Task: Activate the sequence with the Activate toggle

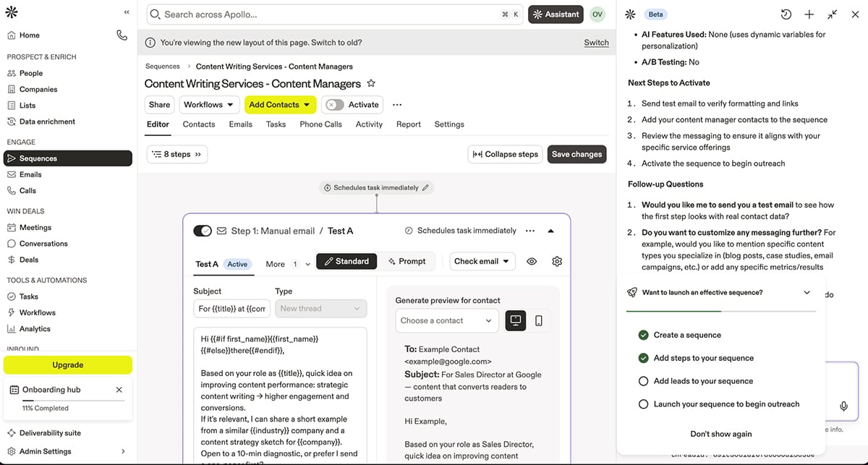Action: pyautogui.click(x=335, y=104)
